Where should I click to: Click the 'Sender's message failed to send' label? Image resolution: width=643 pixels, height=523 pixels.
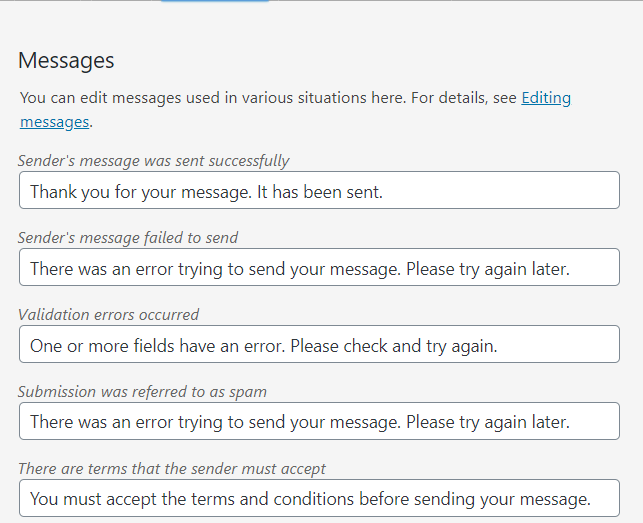(x=128, y=237)
